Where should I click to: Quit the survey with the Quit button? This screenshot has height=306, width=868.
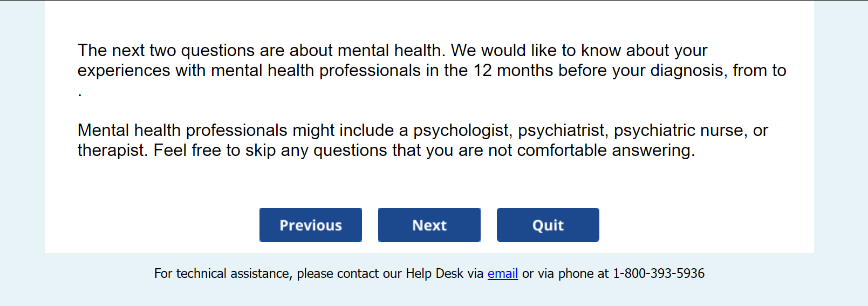548,225
